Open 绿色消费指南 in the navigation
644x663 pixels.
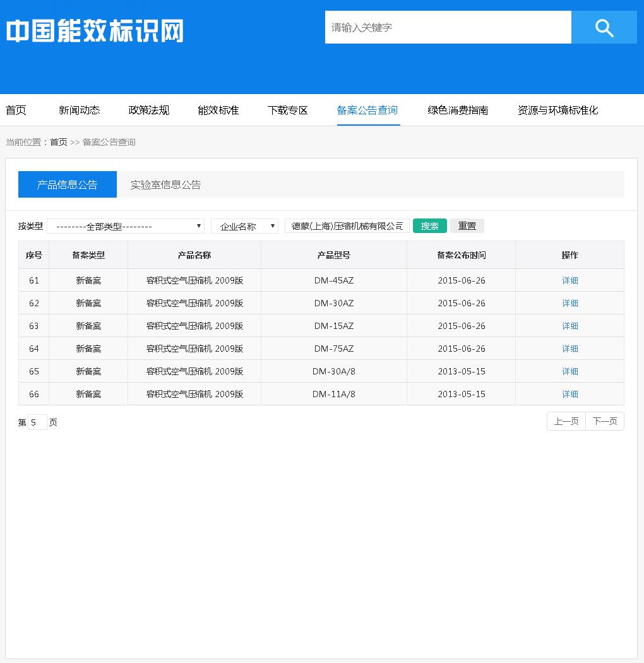458,110
